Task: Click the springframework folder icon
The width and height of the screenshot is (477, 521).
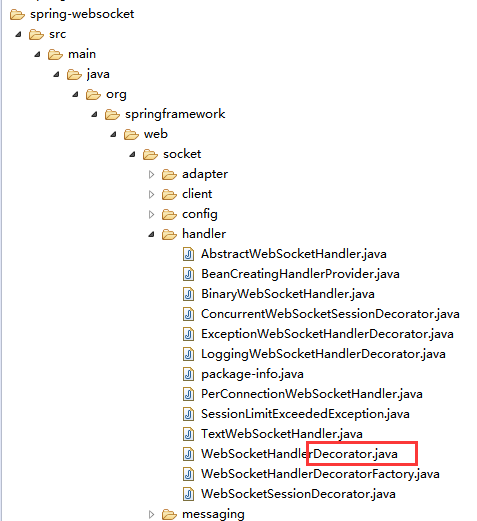Action: click(112, 115)
